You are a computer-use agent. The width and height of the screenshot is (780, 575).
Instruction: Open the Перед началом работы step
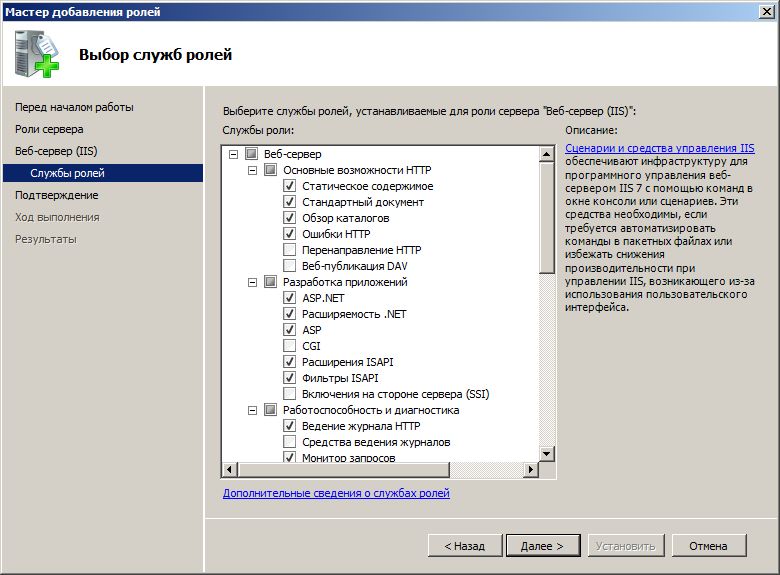click(74, 107)
